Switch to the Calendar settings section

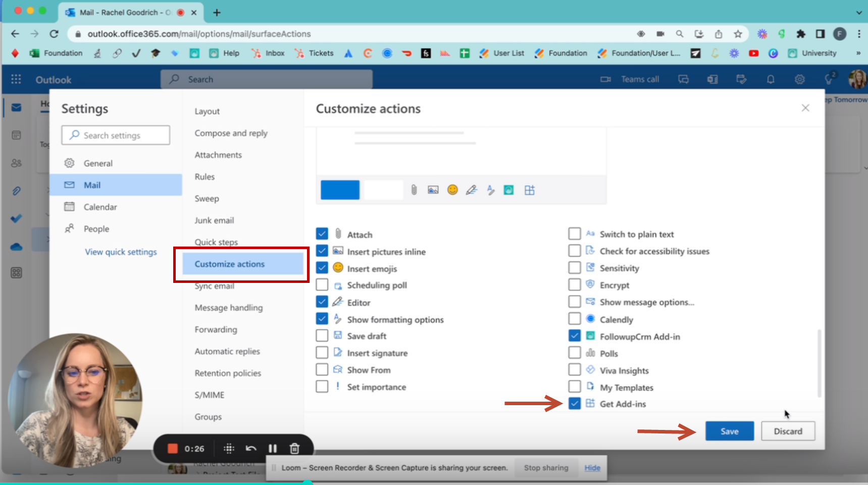coord(101,207)
